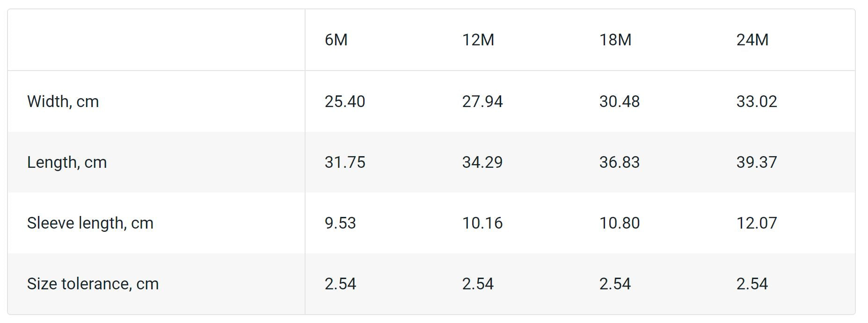Click the 36.83 length cell
The height and width of the screenshot is (323, 868).
coord(619,163)
